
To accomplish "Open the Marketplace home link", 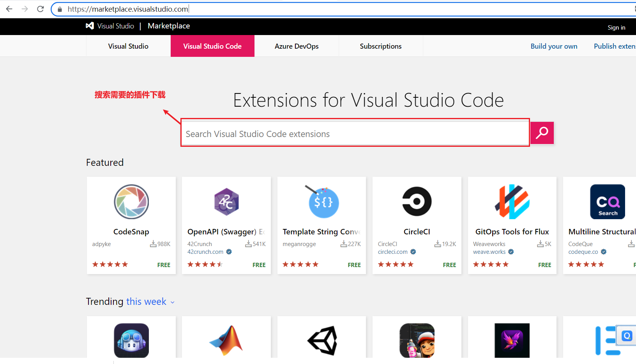I will [169, 26].
